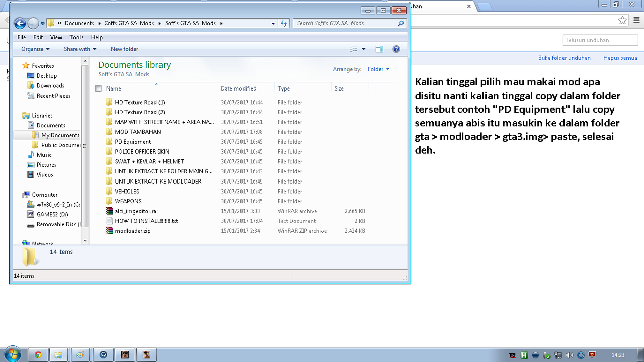Click the New folder button
The height and width of the screenshot is (362, 644).
[x=124, y=49]
